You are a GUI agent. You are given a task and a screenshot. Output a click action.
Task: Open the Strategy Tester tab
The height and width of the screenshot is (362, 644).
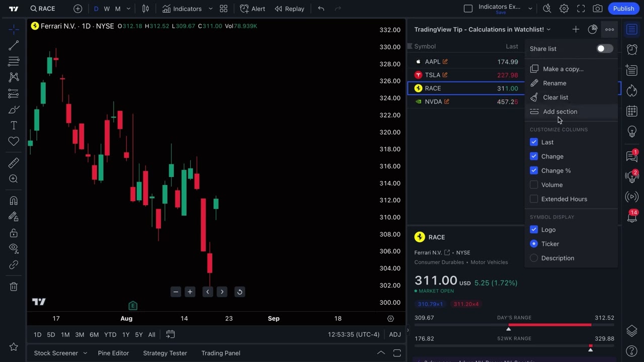165,353
